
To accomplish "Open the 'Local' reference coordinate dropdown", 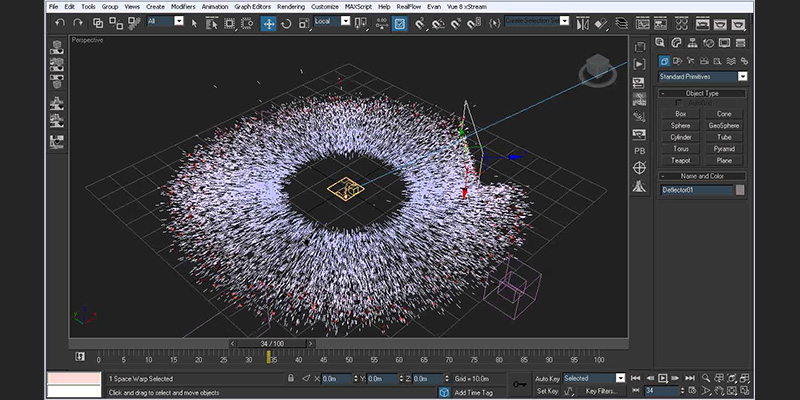I will (332, 21).
